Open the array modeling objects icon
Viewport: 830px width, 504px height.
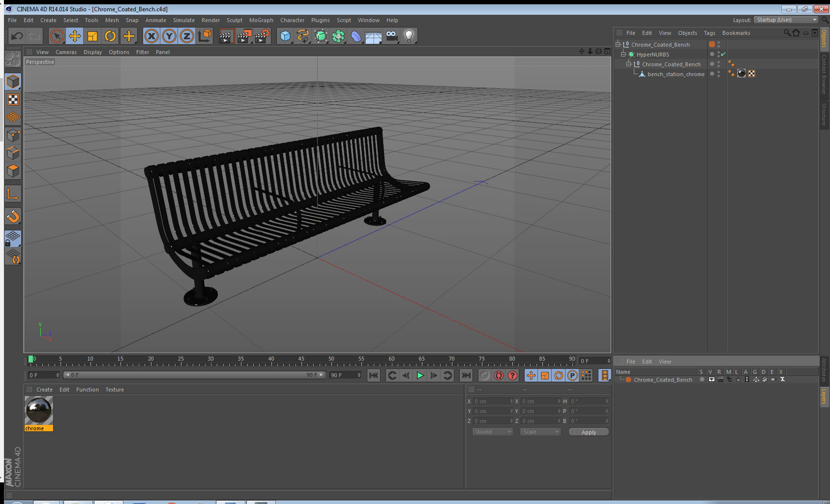tap(338, 36)
